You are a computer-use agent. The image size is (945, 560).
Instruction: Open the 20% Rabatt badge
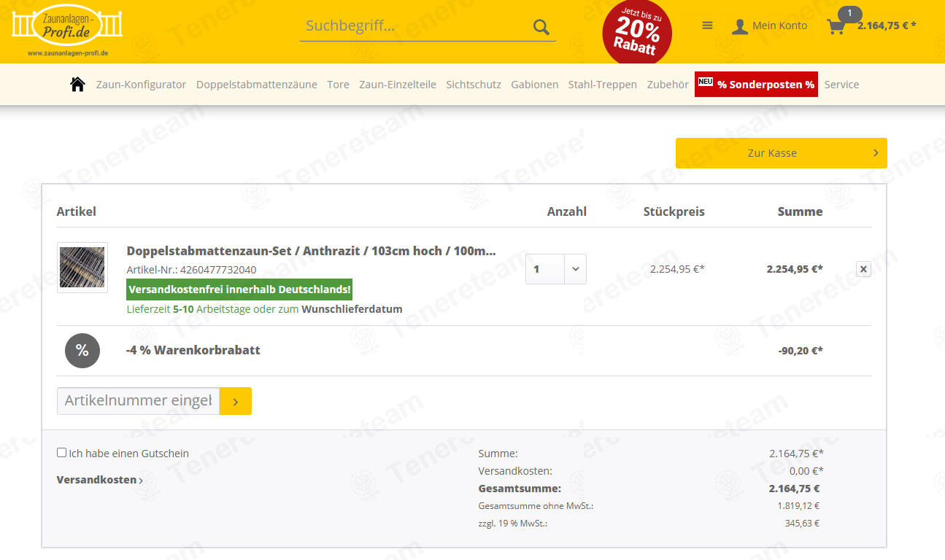tap(637, 32)
